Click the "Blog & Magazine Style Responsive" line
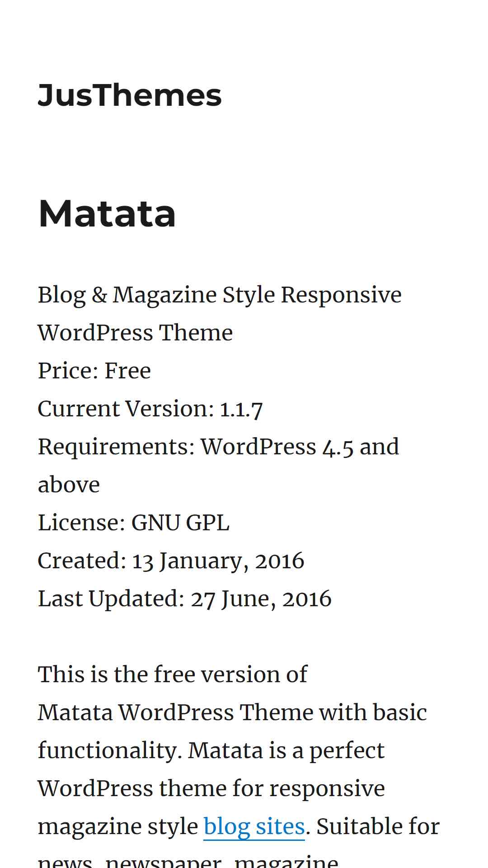 pos(220,295)
